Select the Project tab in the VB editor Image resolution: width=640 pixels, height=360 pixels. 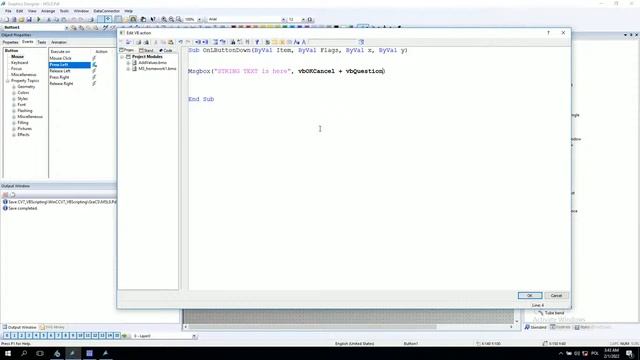click(x=127, y=50)
